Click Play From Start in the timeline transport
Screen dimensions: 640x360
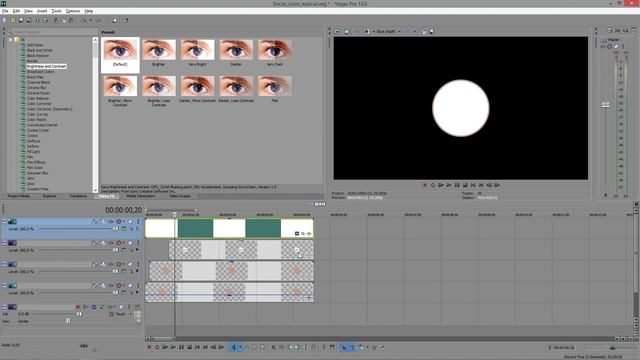[x=165, y=347]
